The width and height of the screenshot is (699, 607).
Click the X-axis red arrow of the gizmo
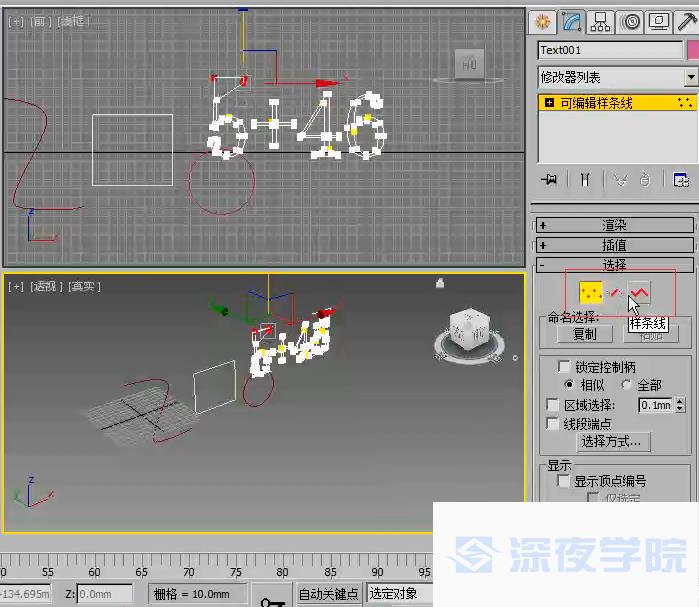click(x=328, y=83)
